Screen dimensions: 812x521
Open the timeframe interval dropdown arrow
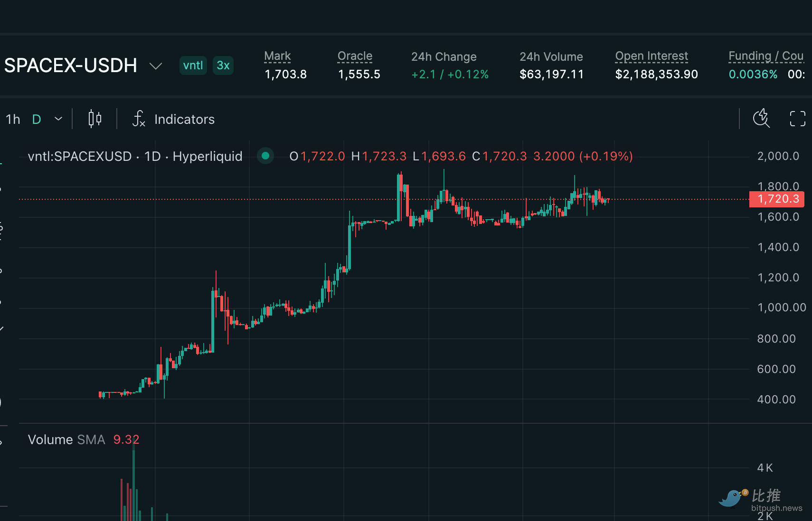pyautogui.click(x=58, y=119)
